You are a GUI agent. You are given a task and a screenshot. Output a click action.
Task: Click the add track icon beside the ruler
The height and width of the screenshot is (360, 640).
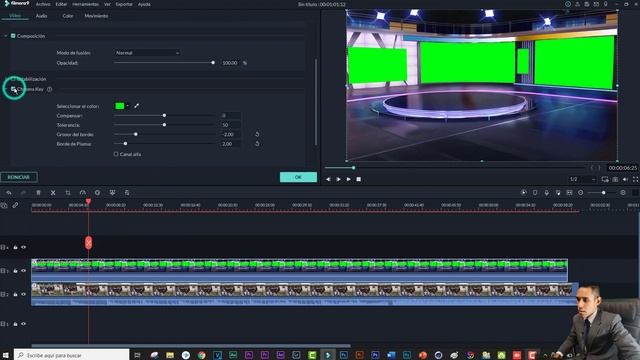(4, 205)
